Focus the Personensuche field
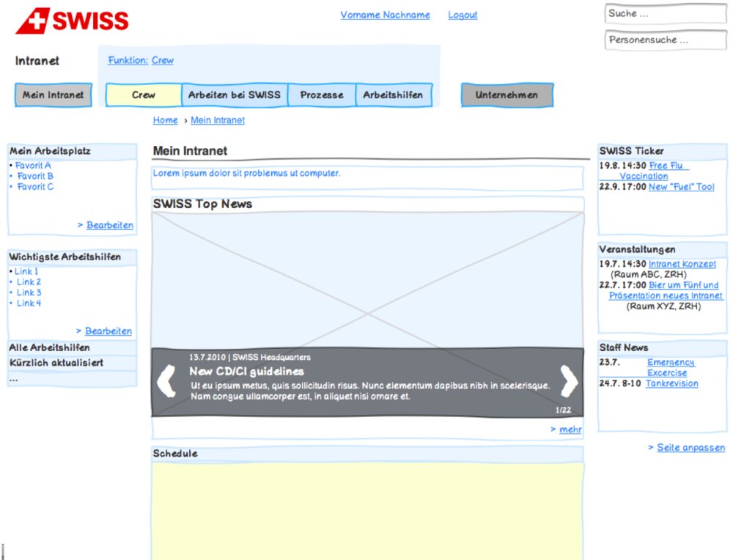The height and width of the screenshot is (560, 733). click(666, 40)
